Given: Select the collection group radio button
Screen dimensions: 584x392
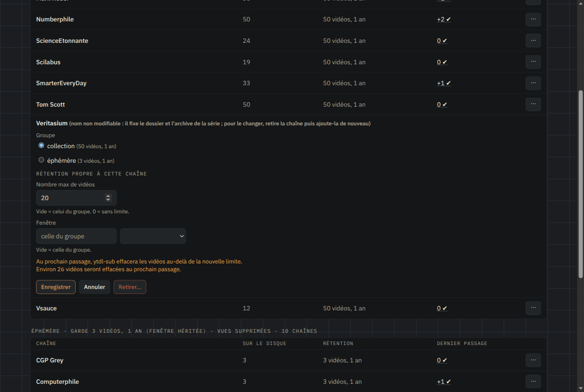Looking at the screenshot, I should click(42, 145).
